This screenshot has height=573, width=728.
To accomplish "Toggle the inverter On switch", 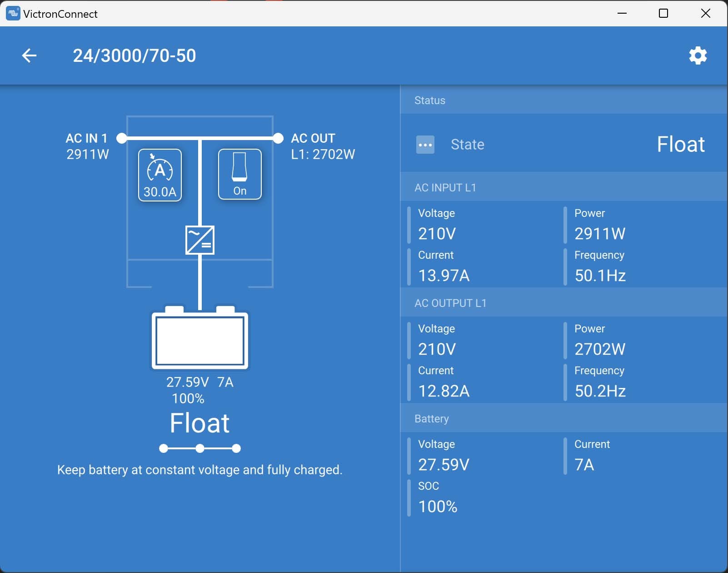I will click(x=240, y=175).
